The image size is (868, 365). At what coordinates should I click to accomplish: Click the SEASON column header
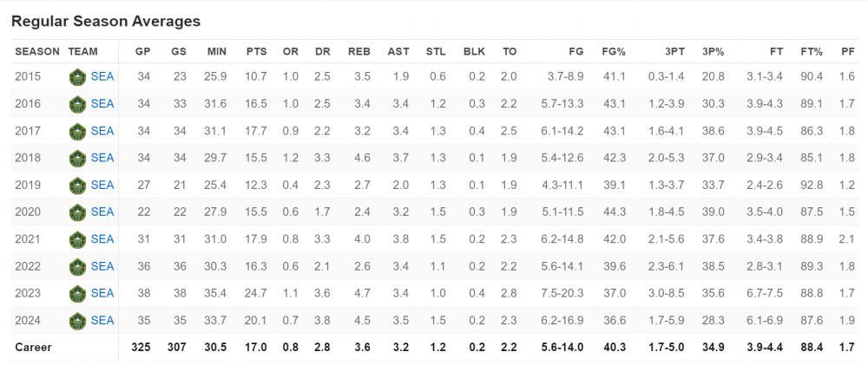click(37, 51)
